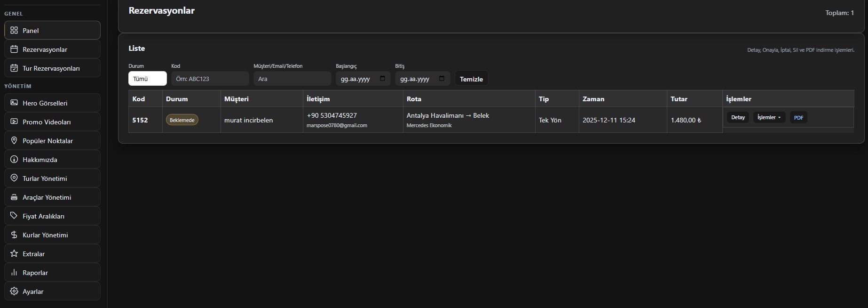Expand the İşlemler dropdown for reservation 5152
The height and width of the screenshot is (308, 868).
tap(769, 117)
